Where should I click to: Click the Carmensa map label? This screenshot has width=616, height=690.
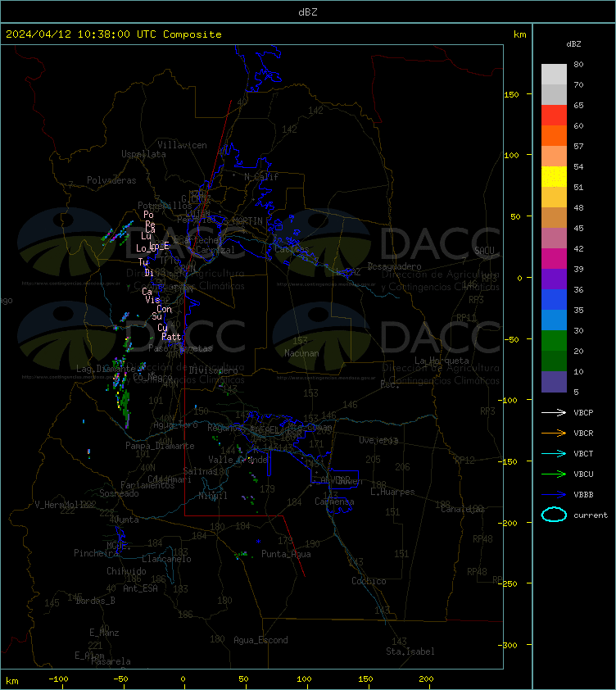[x=334, y=502]
